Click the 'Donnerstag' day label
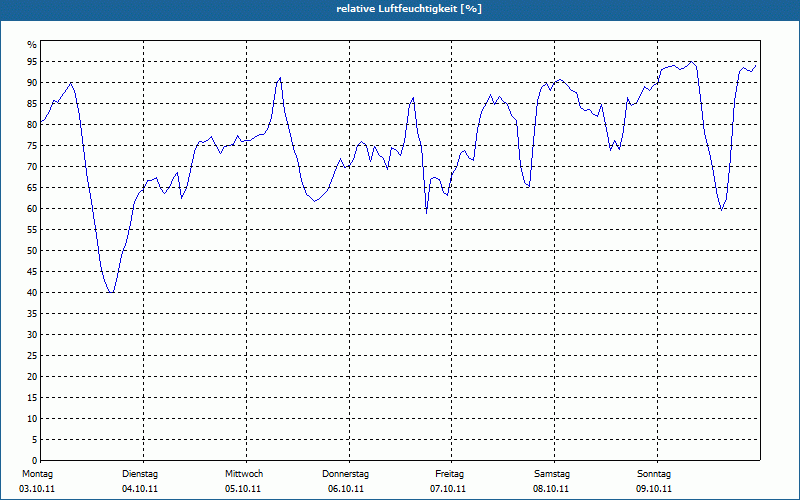This screenshot has height=500, width=800. [x=345, y=474]
